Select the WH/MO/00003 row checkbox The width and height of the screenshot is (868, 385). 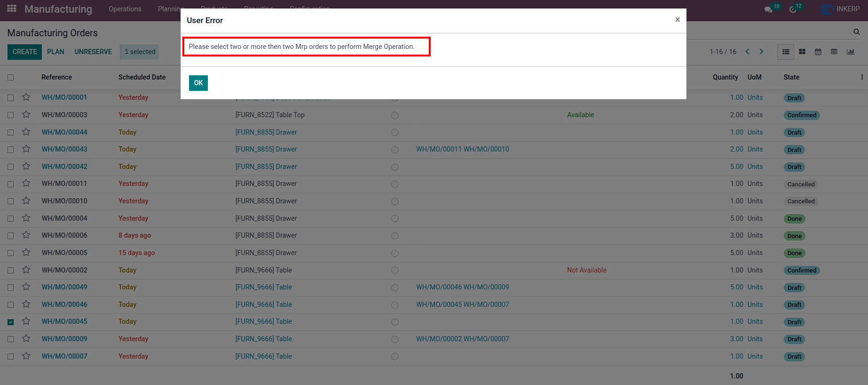click(11, 115)
